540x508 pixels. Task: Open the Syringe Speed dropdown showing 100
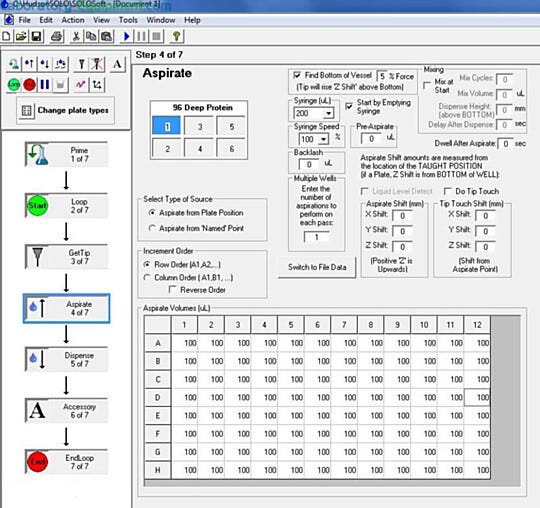[324, 139]
